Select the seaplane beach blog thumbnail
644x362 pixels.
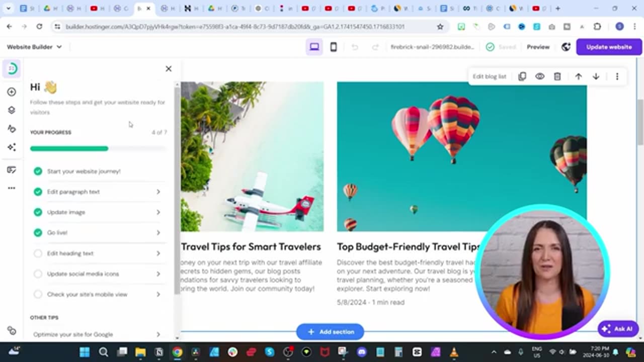coord(252,156)
